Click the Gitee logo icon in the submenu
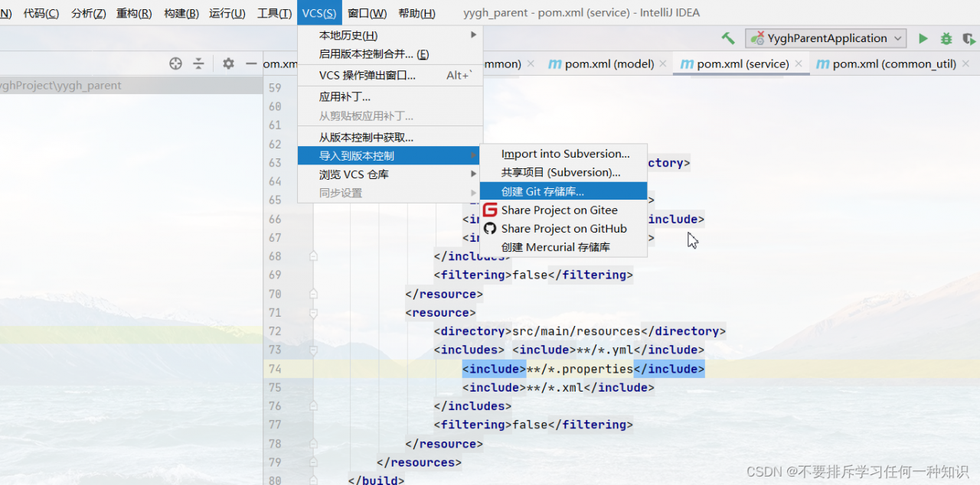The image size is (980, 485). pos(490,210)
